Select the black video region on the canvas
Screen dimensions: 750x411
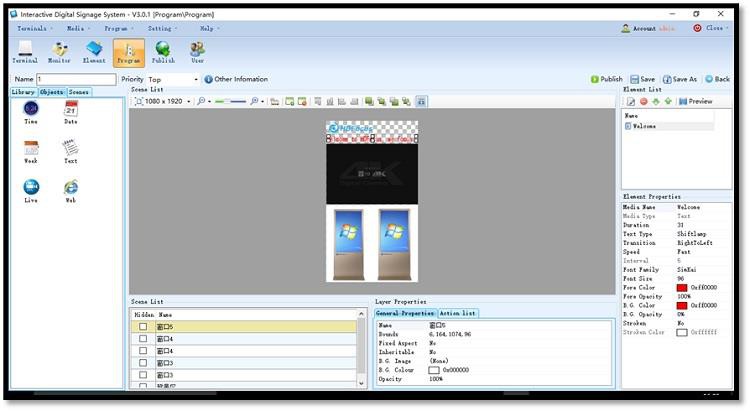(372, 174)
